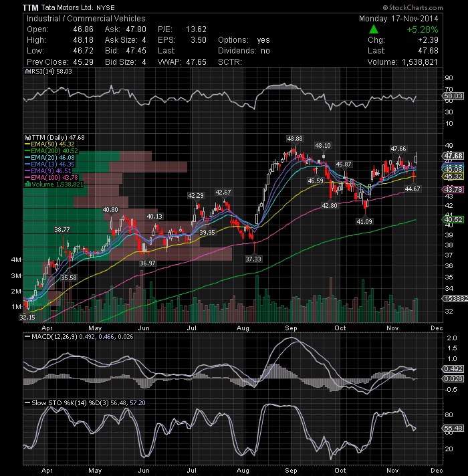Viewport: 468px width, 476px height.
Task: Click the EMA(13) 46.35 blue legend entry
Action: (49, 164)
